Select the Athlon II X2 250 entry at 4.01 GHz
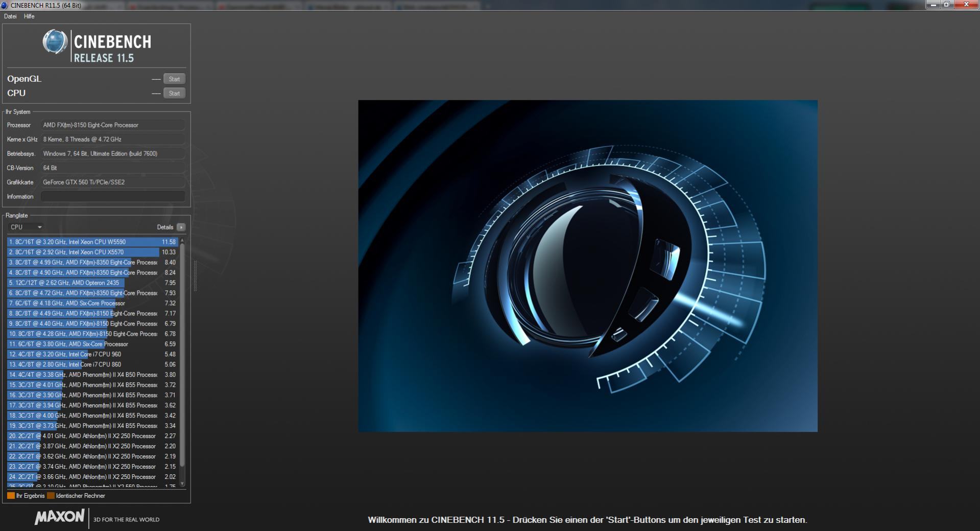Screen dimensions: 980x531 92,436
